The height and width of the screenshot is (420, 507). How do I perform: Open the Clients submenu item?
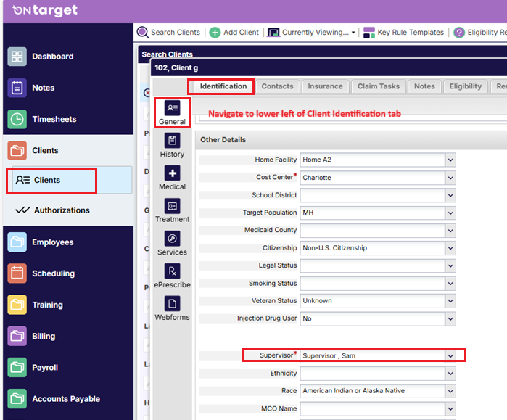[72, 180]
